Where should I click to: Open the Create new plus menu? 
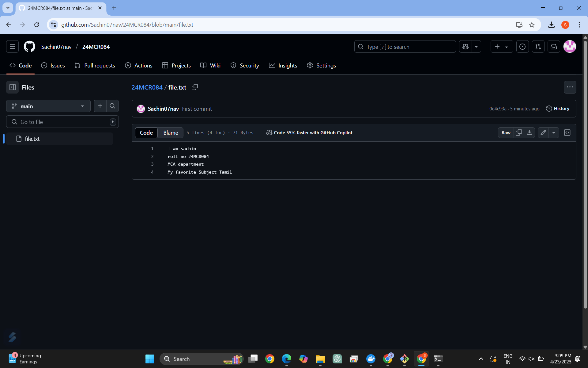point(502,47)
